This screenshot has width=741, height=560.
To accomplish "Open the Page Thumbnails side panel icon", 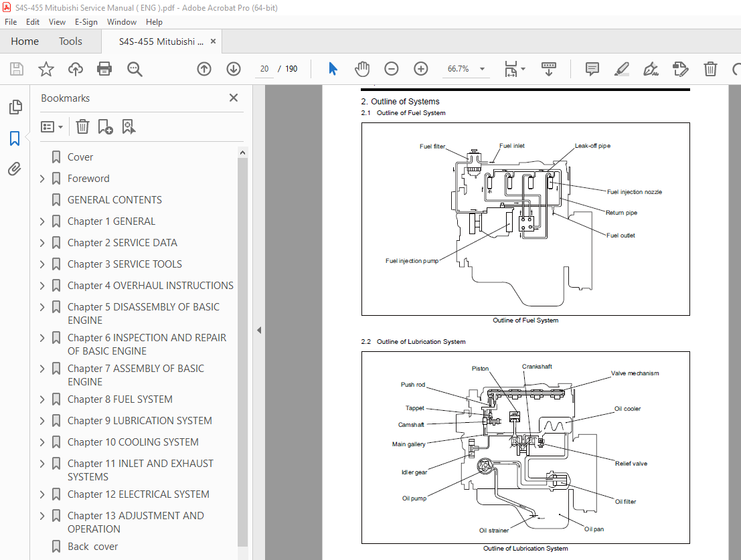I will (x=15, y=107).
